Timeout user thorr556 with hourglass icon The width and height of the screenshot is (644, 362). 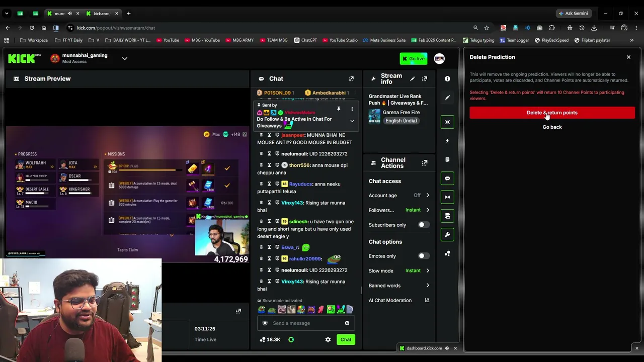pos(269,165)
